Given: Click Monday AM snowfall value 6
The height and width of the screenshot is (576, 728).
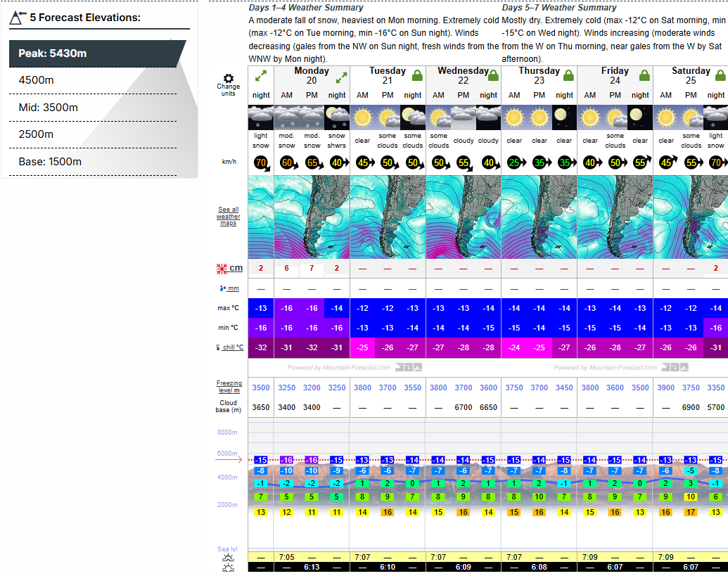Looking at the screenshot, I should 286,268.
